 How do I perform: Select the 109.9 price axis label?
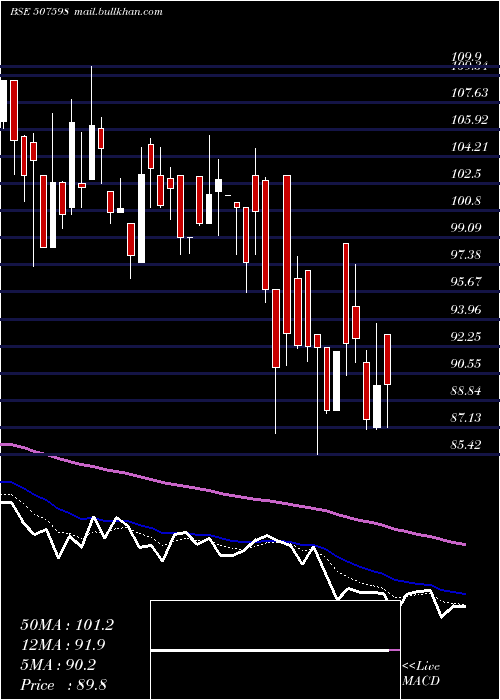[467, 57]
